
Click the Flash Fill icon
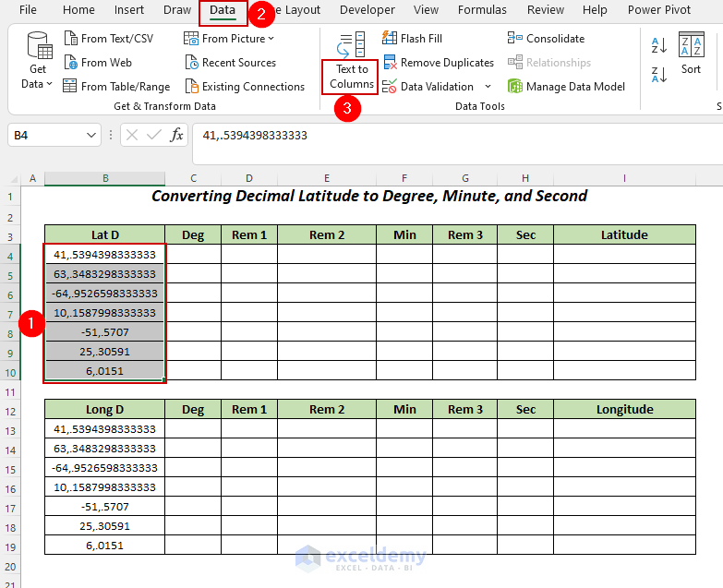coord(389,39)
